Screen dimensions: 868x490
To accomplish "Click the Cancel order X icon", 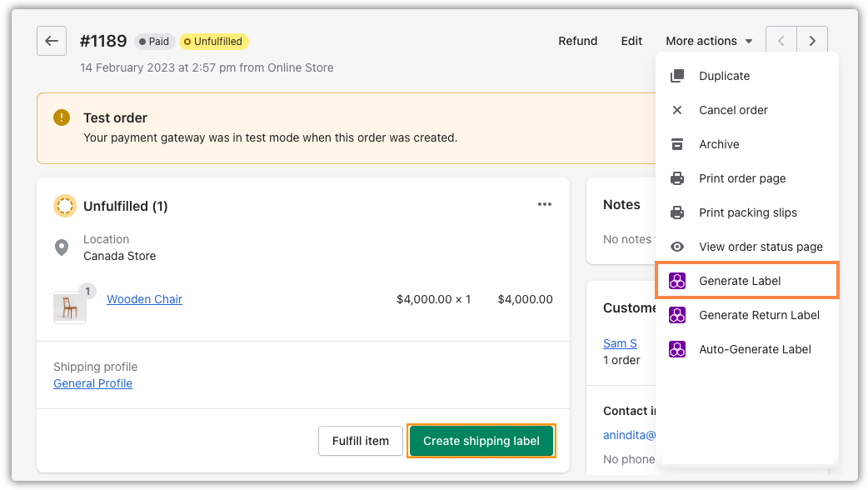I will tap(677, 110).
